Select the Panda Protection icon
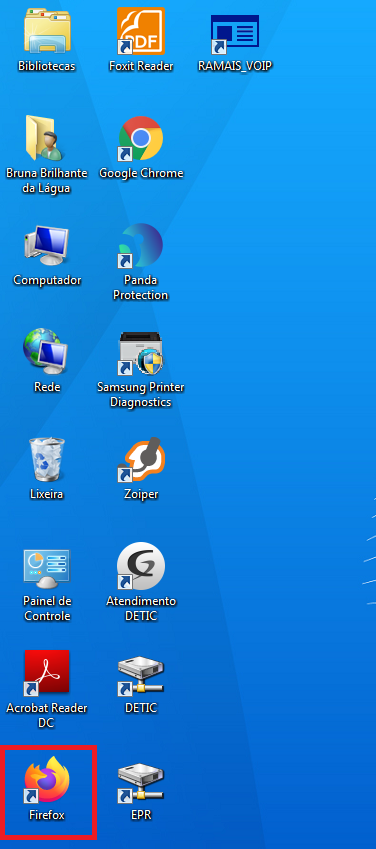This screenshot has height=849, width=376. tap(141, 245)
